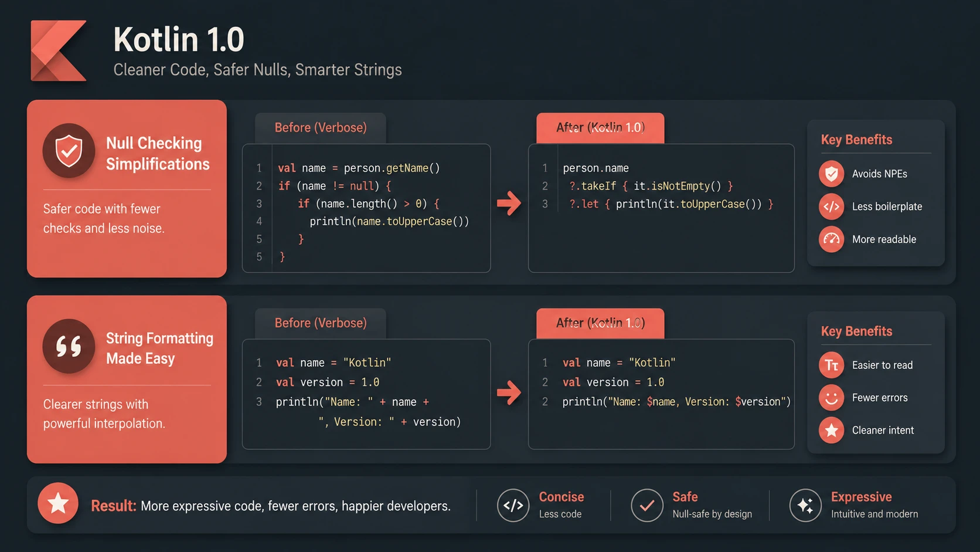Click the shield checkmark Null Checking icon
Viewport: 980px width, 552px height.
[69, 151]
